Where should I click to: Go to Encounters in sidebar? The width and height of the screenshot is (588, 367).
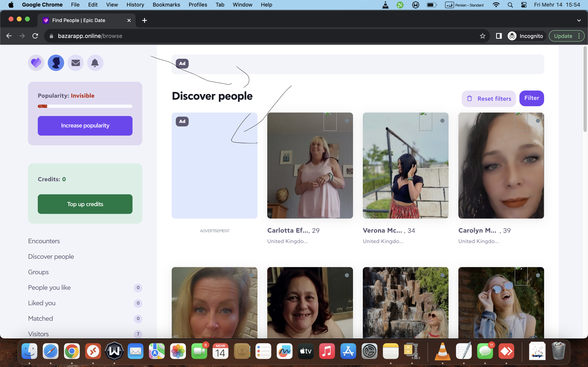44,241
